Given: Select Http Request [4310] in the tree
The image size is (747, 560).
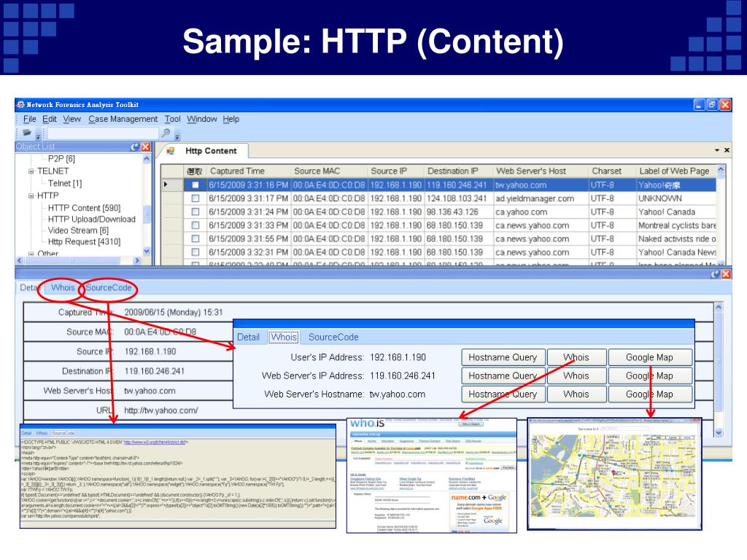Looking at the screenshot, I should point(84,242).
